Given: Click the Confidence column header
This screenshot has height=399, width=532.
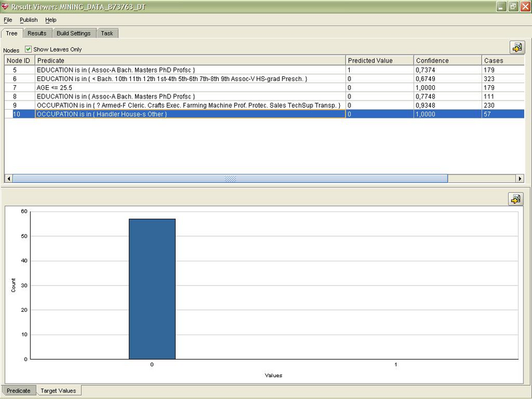Looking at the screenshot, I should [448, 61].
